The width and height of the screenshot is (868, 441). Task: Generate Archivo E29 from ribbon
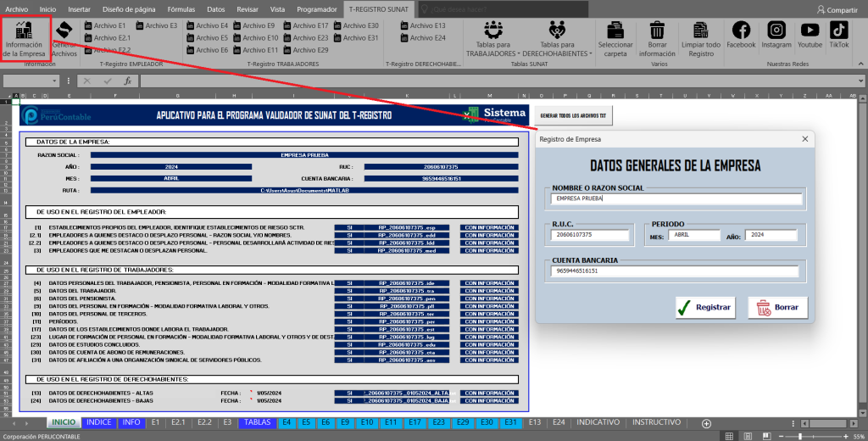tap(305, 50)
